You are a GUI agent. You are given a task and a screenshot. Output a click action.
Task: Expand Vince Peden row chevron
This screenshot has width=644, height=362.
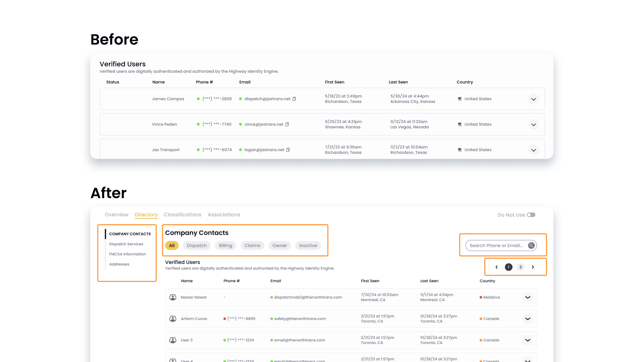[534, 125]
